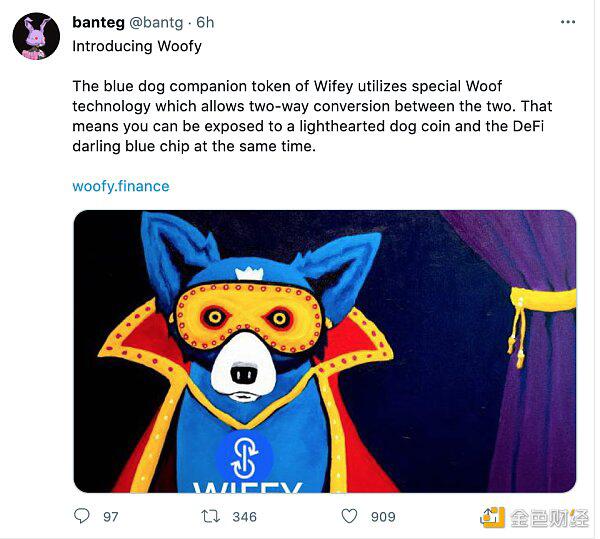Click the reply count 97
The width and height of the screenshot is (600, 539).
click(110, 516)
